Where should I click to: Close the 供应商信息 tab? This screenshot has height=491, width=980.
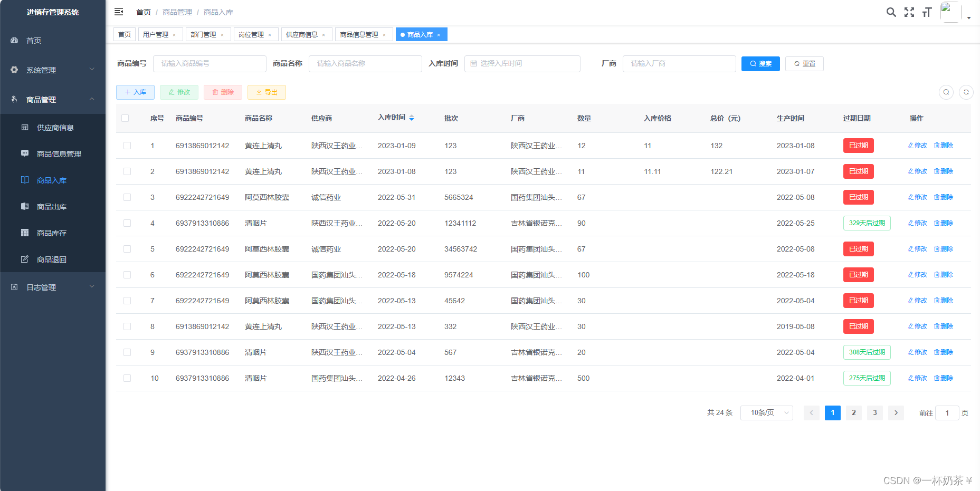[324, 35]
